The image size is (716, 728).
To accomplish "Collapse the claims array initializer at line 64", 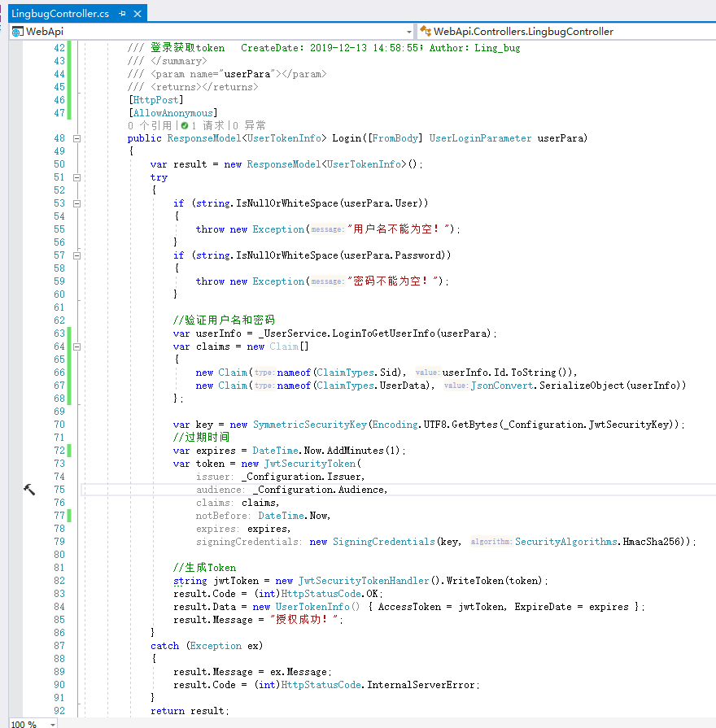I will (x=77, y=347).
